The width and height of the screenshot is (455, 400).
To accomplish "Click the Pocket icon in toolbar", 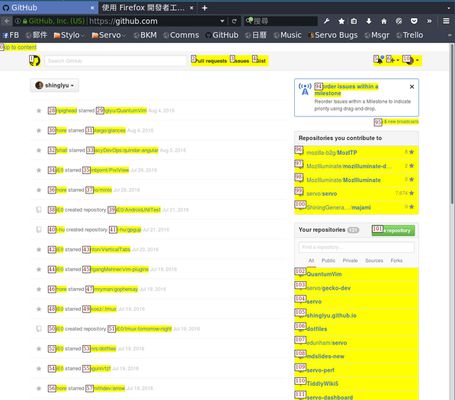I will (414, 21).
